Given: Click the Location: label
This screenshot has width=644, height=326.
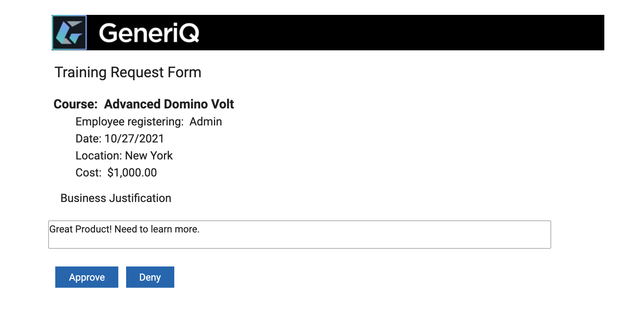Looking at the screenshot, I should point(99,156).
